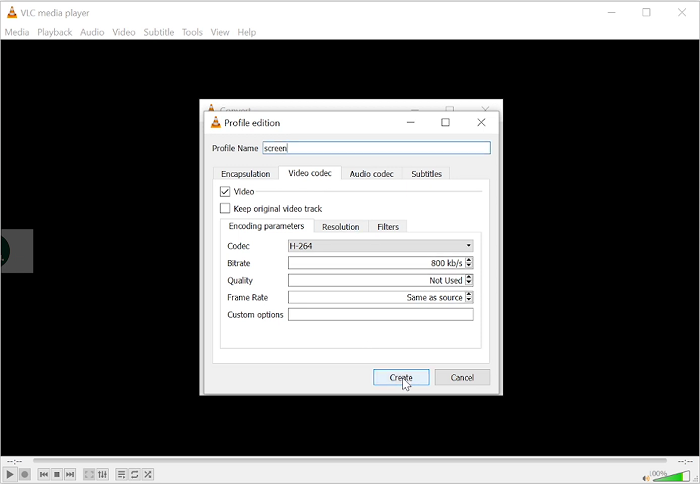The image size is (700, 484).
Task: Start playback with the Play button
Action: click(10, 474)
